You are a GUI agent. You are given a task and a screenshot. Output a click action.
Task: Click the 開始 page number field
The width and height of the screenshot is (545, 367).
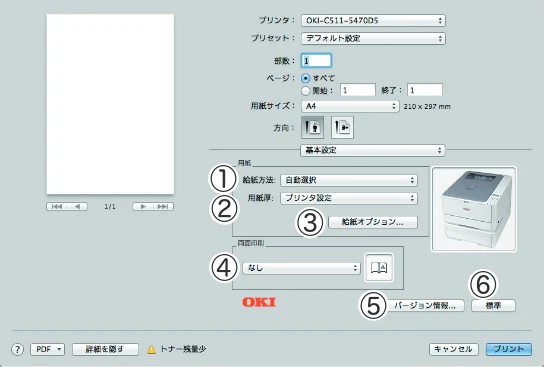[358, 90]
